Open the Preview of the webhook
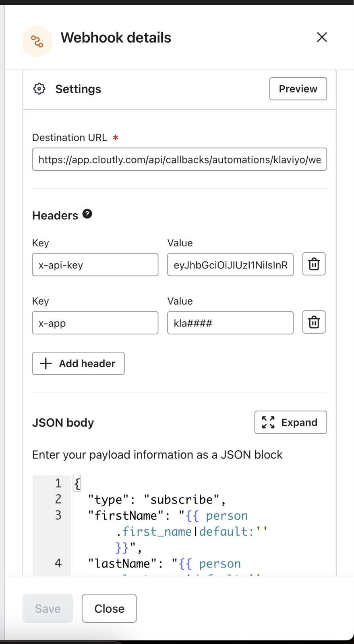This screenshot has height=644, width=354. pyautogui.click(x=298, y=89)
